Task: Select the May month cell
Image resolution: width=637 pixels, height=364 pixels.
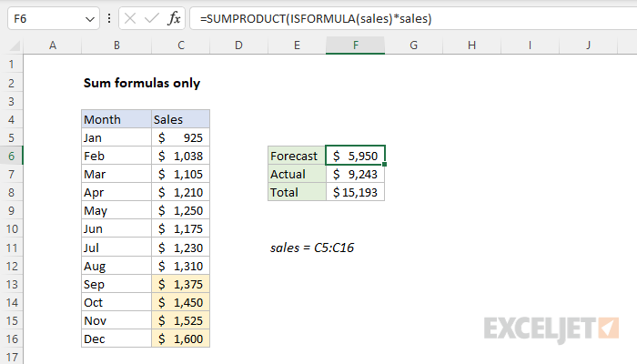Action: click(x=116, y=211)
